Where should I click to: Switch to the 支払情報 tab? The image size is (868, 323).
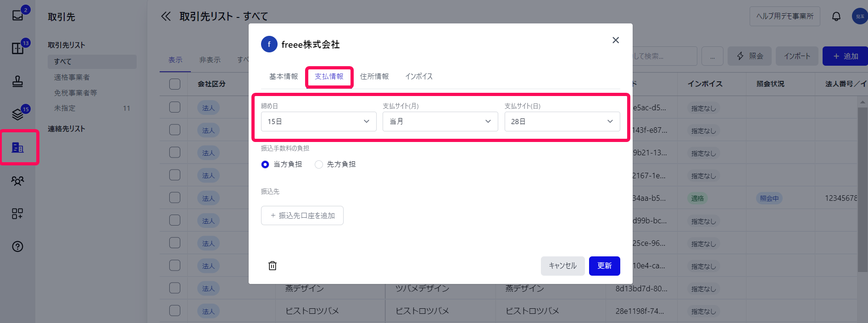tap(329, 77)
